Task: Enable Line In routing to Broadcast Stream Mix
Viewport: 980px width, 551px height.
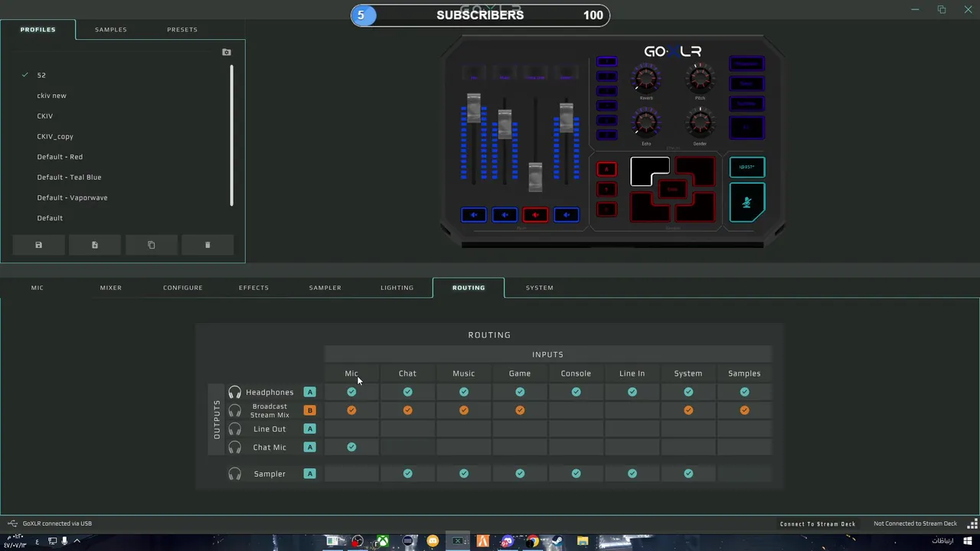Action: (632, 410)
